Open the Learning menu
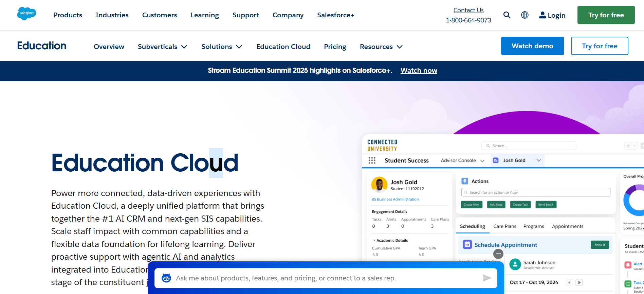This screenshot has height=294, width=644. coord(205,15)
